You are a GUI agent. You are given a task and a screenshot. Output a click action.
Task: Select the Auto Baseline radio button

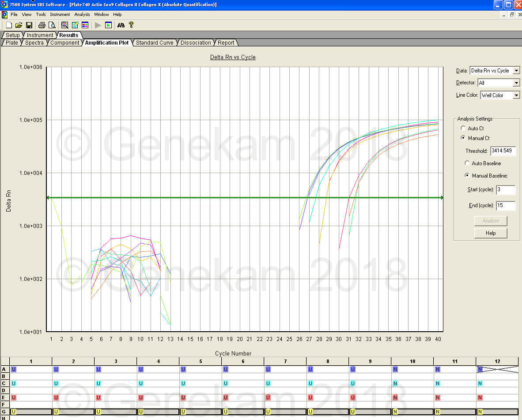point(467,163)
